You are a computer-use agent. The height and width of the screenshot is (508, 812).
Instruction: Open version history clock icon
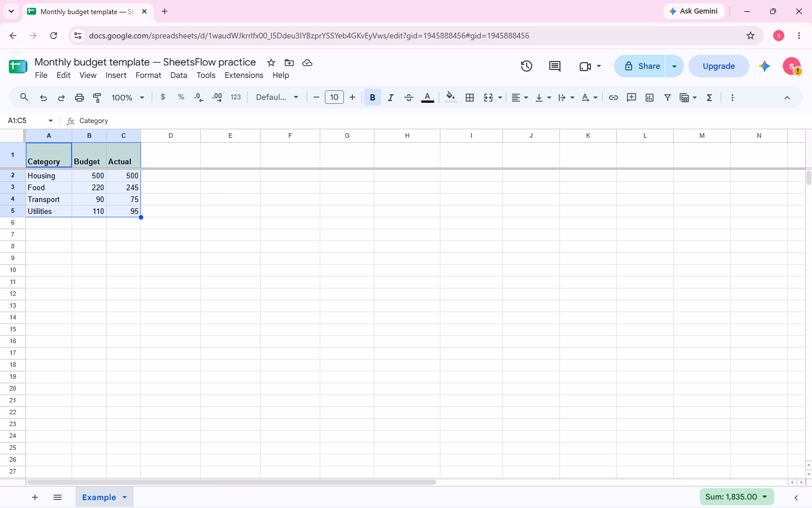tap(527, 66)
